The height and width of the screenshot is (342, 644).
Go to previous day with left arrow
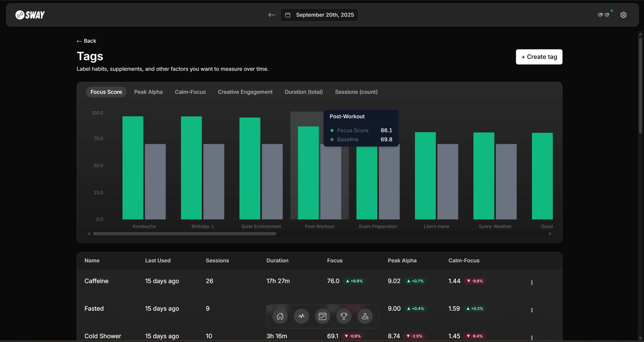(271, 15)
